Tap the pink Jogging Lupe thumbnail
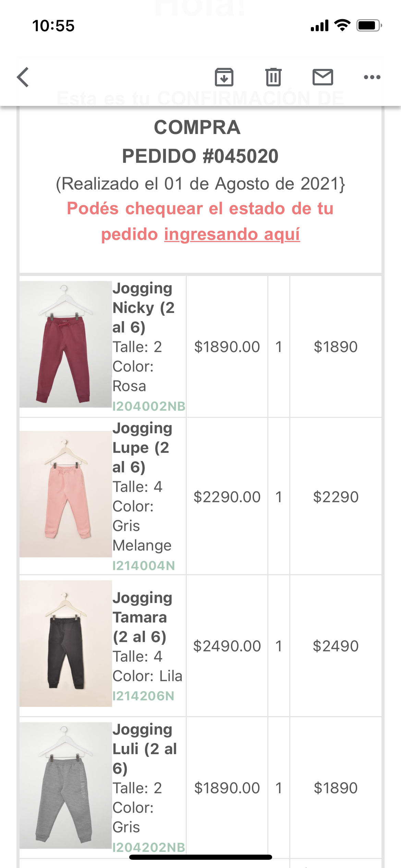The height and width of the screenshot is (868, 401). pyautogui.click(x=65, y=494)
